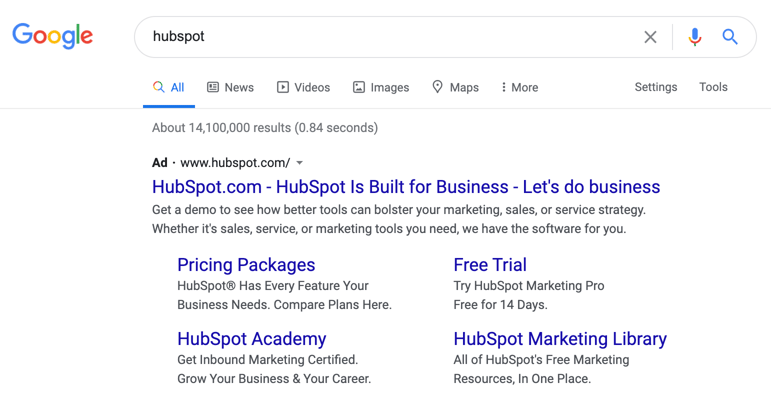Image resolution: width=771 pixels, height=410 pixels.
Task: Open the HubSpot.com ad headline link
Action: pos(406,187)
